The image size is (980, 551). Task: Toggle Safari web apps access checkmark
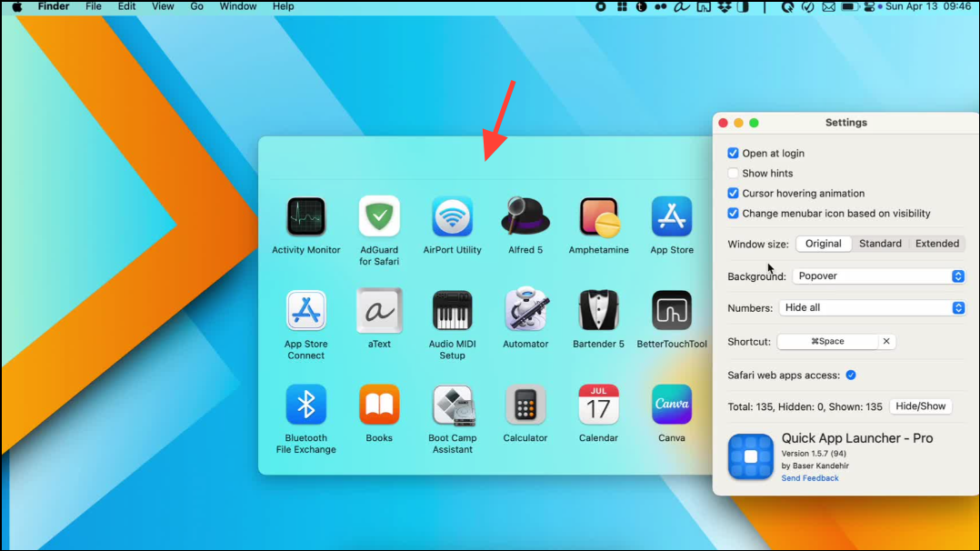coord(851,376)
